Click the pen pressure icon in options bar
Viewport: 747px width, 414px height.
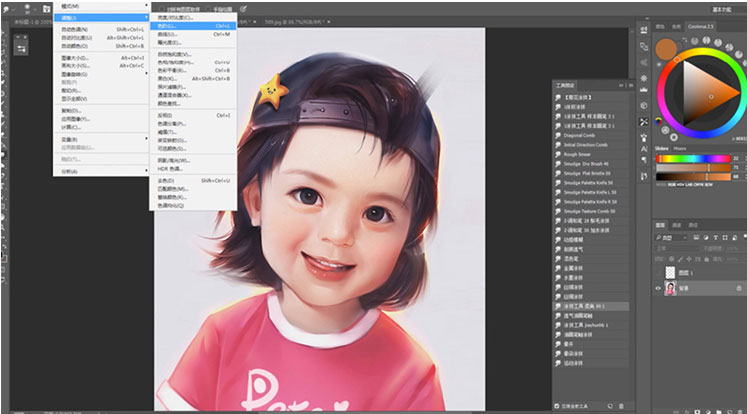click(x=243, y=9)
